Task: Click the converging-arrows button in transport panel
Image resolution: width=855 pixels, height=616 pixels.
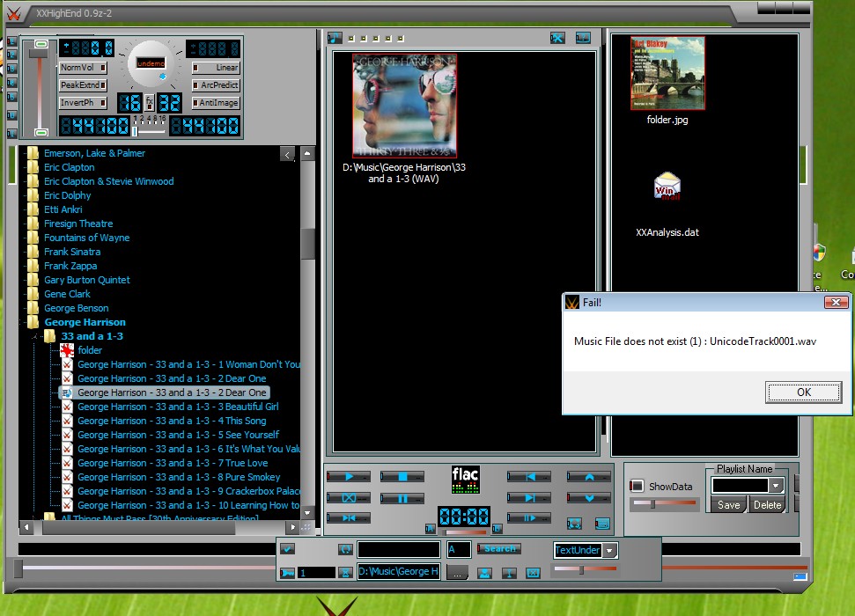Action: pyautogui.click(x=349, y=517)
